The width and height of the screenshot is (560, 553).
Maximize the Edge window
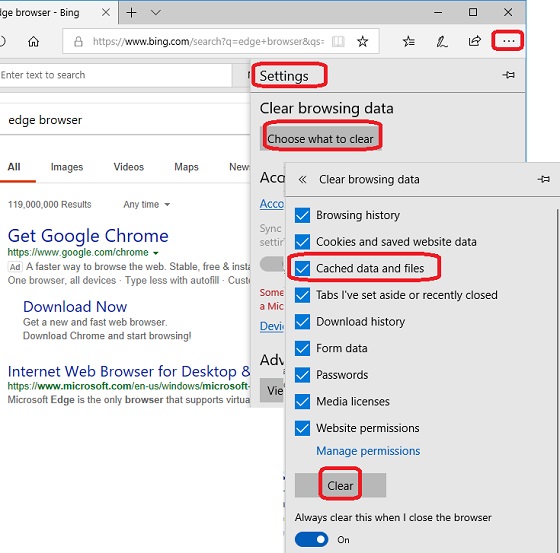pyautogui.click(x=473, y=13)
